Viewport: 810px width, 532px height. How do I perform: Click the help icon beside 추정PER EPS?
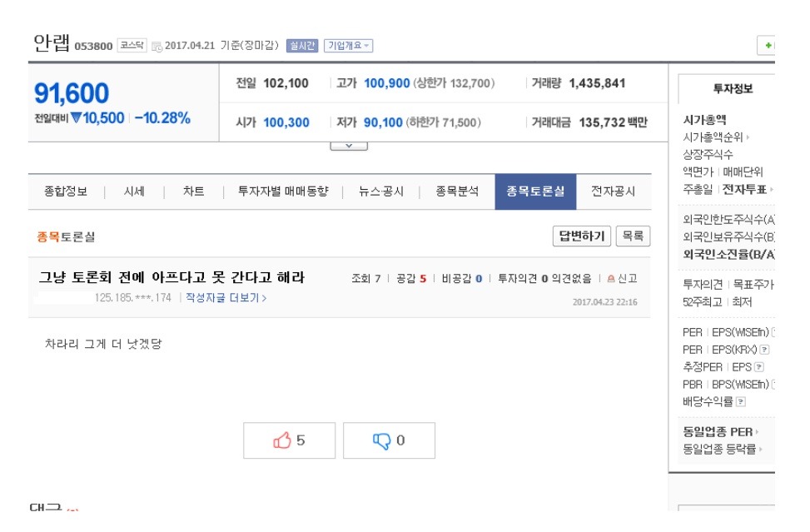click(759, 367)
